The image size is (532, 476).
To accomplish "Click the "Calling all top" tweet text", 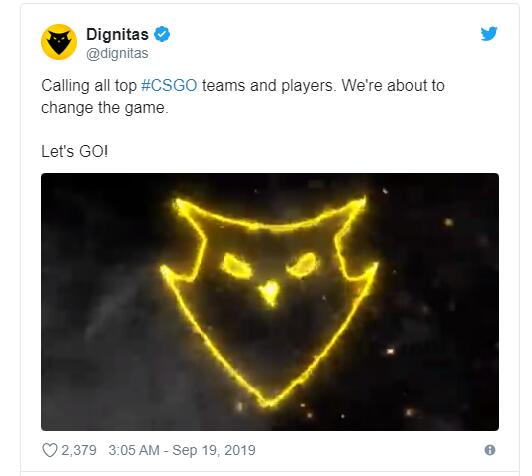I will pyautogui.click(x=89, y=85).
